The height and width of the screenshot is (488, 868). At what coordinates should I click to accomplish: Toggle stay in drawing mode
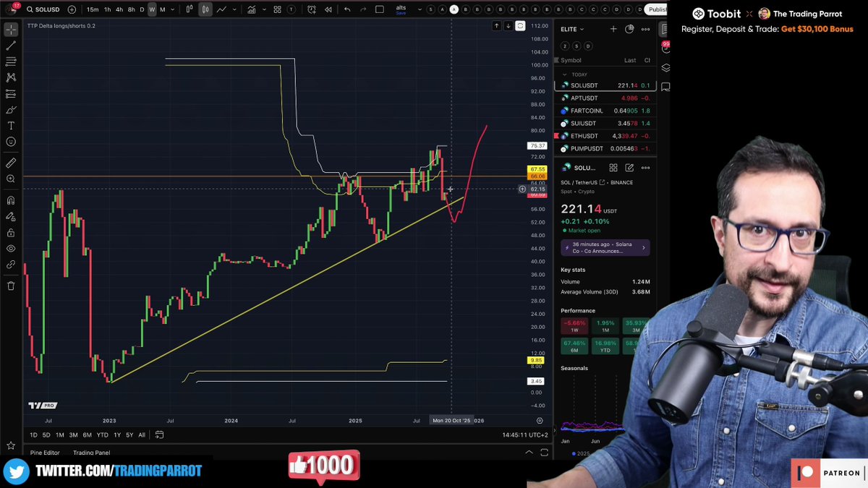(11, 216)
